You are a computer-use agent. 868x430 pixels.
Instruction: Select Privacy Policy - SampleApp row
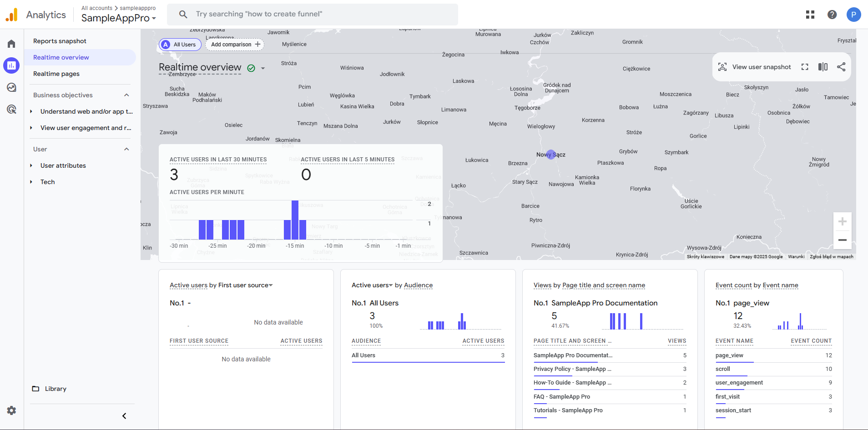click(x=610, y=369)
